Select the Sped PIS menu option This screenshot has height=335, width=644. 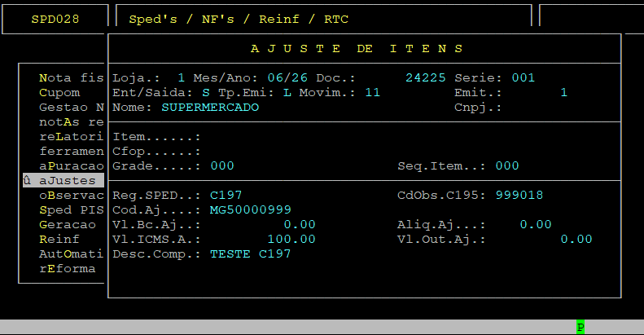[x=72, y=210]
